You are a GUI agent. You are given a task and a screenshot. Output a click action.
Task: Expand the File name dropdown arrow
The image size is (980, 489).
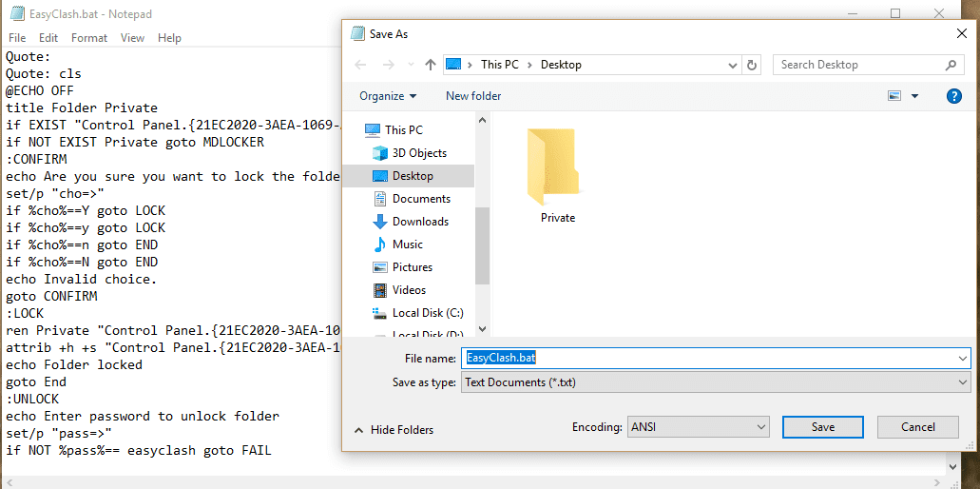tap(963, 359)
